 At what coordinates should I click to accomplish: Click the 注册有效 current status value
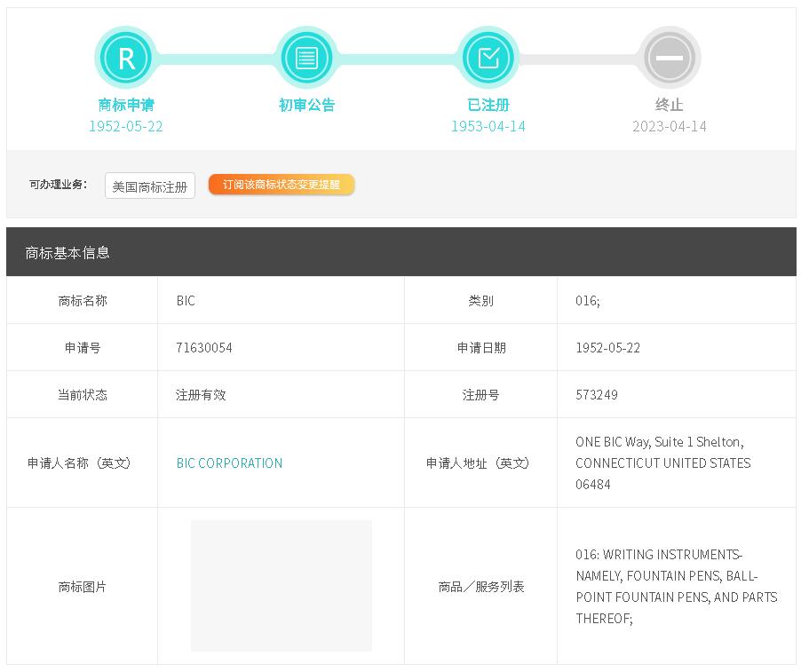[x=201, y=395]
